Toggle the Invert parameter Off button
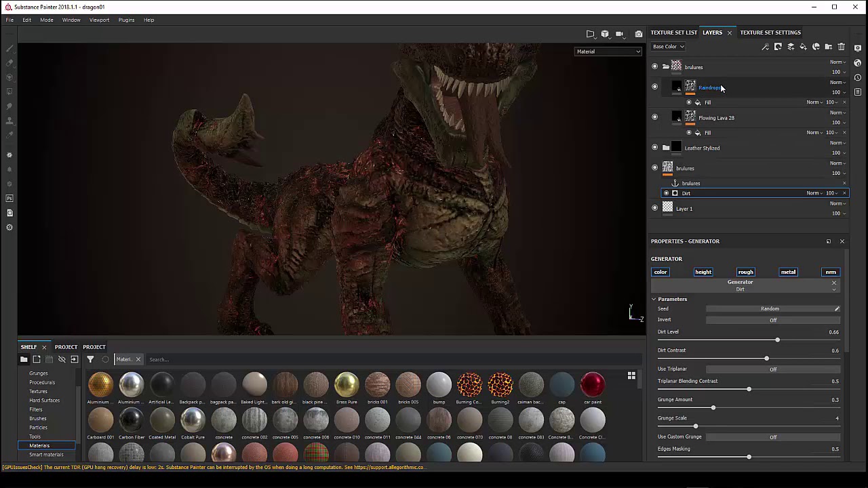 pyautogui.click(x=773, y=320)
